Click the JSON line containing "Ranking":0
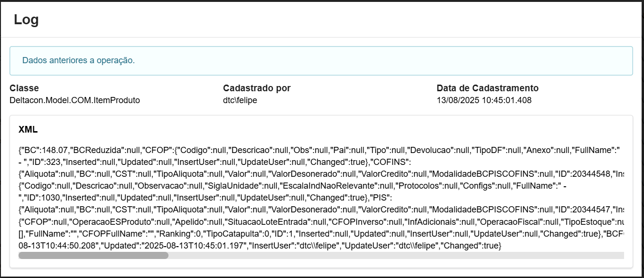The width and height of the screenshot is (644, 278). point(318,234)
